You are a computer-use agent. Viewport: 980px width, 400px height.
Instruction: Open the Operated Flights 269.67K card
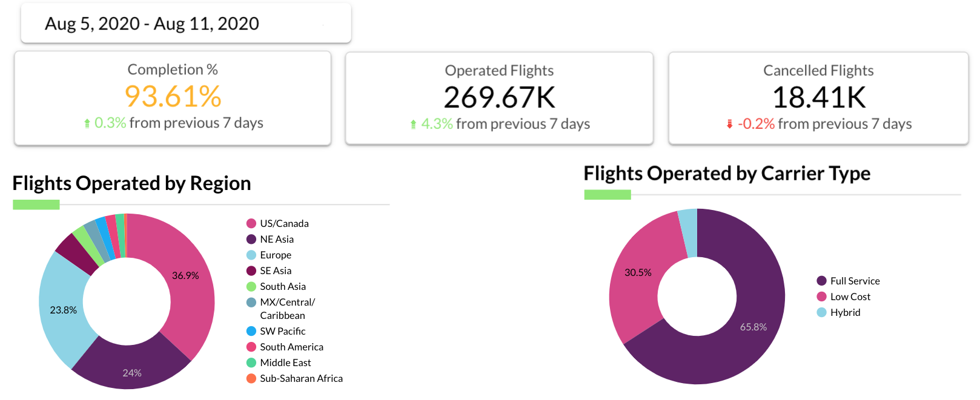[499, 98]
